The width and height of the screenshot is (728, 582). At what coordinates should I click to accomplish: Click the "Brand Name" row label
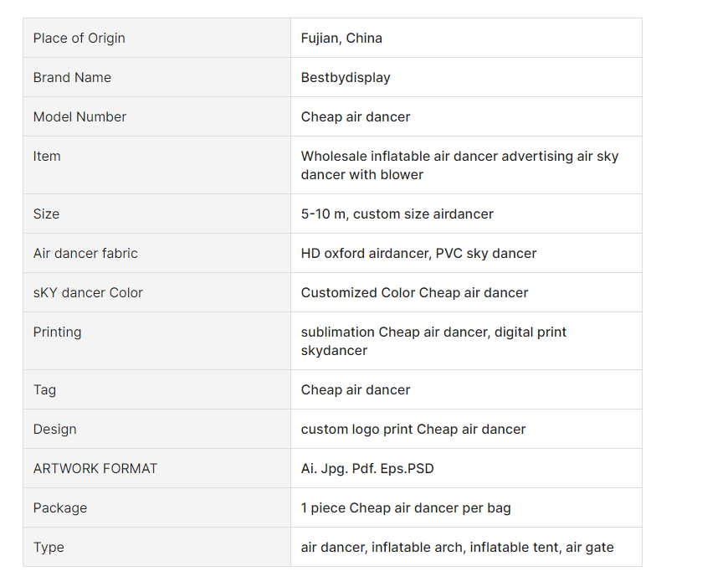tap(72, 77)
